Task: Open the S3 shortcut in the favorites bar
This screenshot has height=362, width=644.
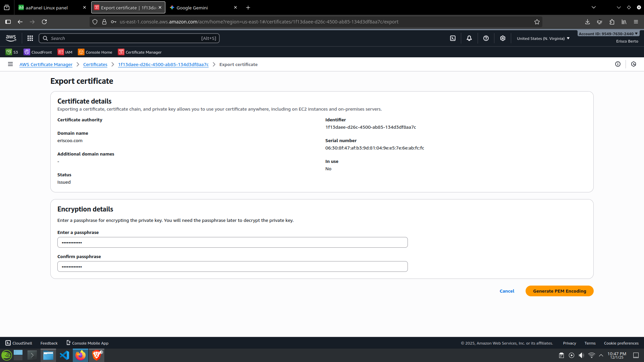Action: 12,52
